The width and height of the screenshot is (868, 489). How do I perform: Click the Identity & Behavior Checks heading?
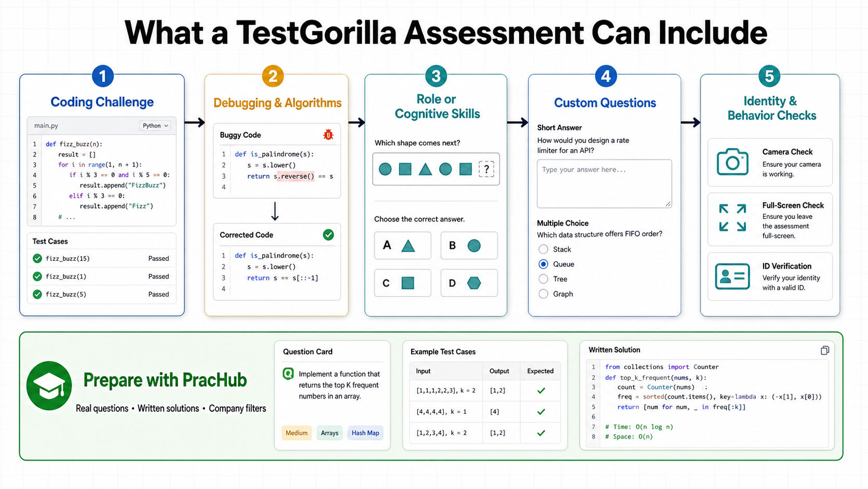(x=771, y=108)
